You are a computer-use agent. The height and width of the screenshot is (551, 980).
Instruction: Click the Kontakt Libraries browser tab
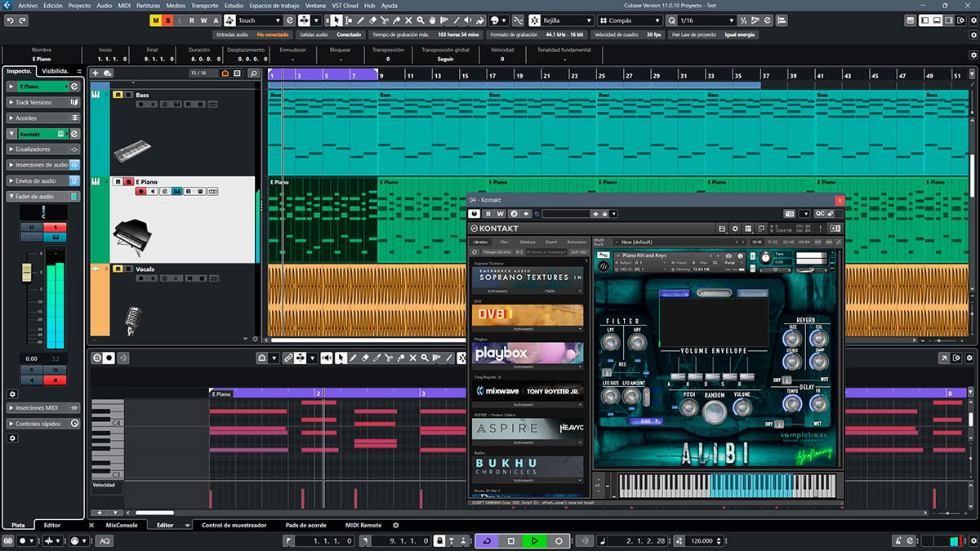pos(481,242)
